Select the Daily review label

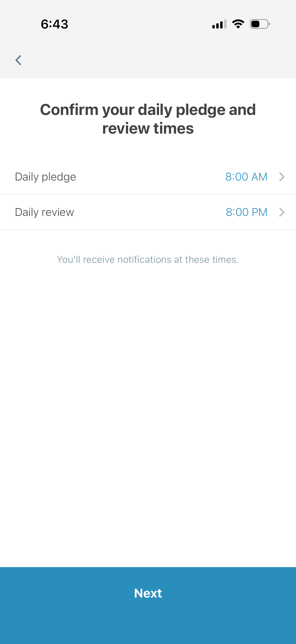[44, 212]
